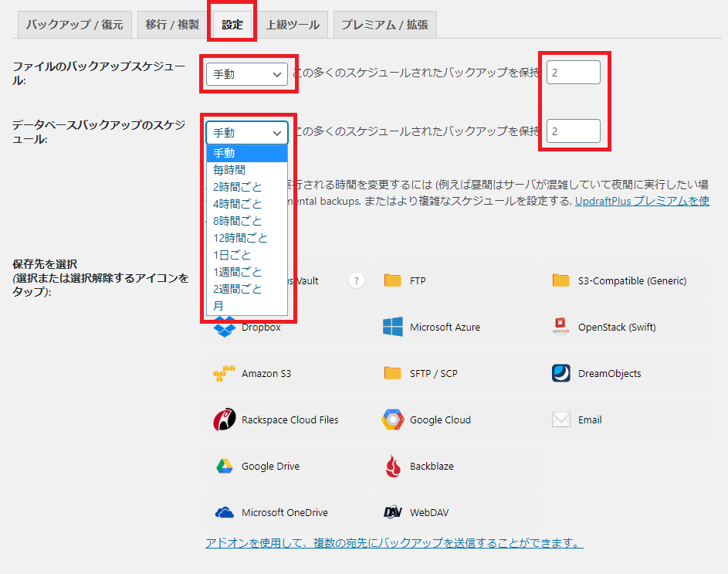Go to the 上級ツール tab
The image size is (728, 574).
click(x=293, y=25)
